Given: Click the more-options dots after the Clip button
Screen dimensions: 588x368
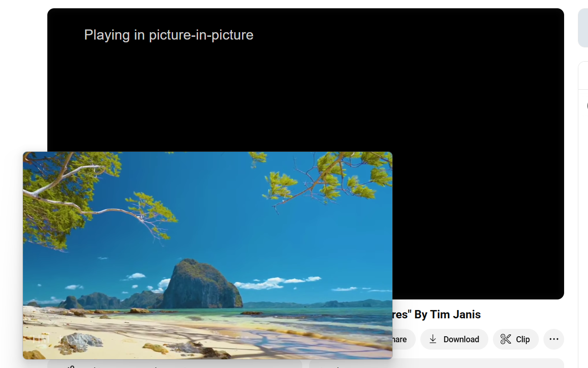Looking at the screenshot, I should coord(554,339).
